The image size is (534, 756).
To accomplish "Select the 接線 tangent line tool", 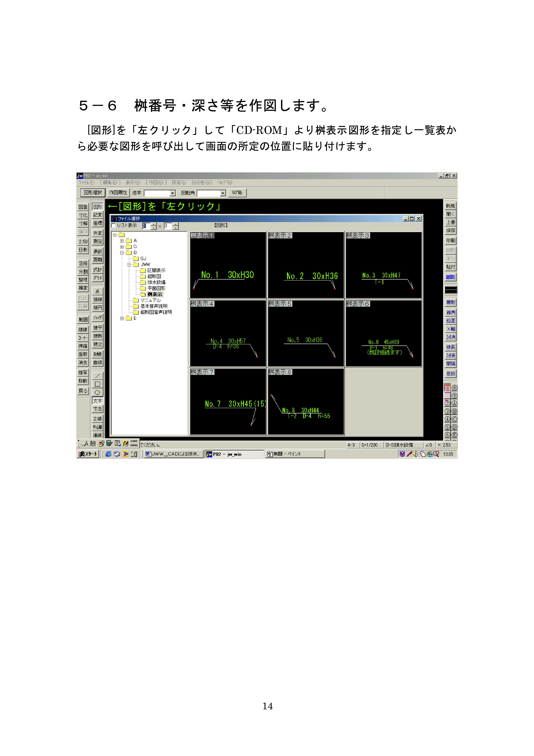I will click(97, 299).
